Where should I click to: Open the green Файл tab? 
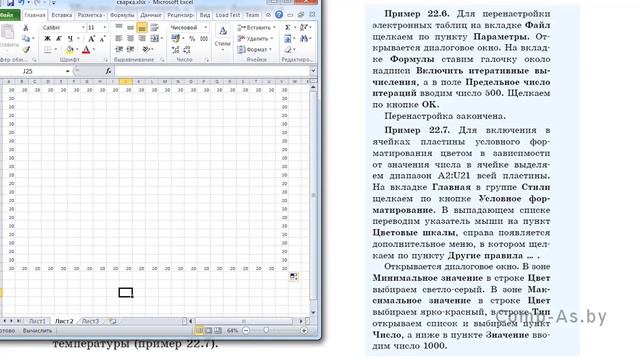tap(9, 15)
